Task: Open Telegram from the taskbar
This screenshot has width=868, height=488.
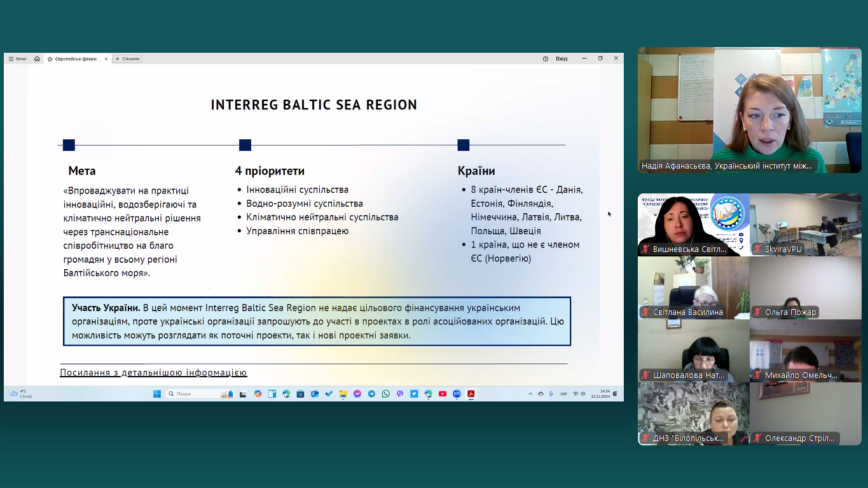Action: click(x=371, y=394)
